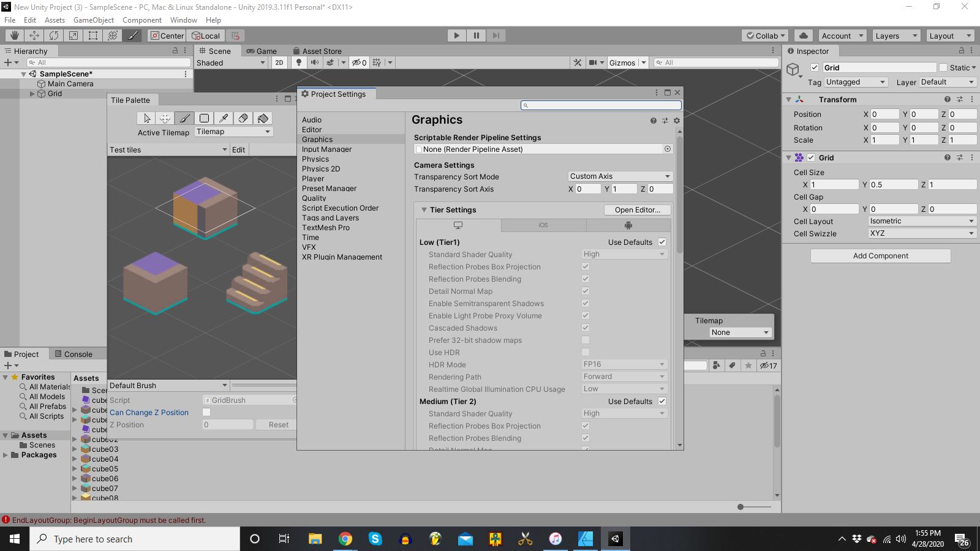Toggle Grid component enabled checkbox
Image resolution: width=980 pixels, height=551 pixels.
point(811,157)
